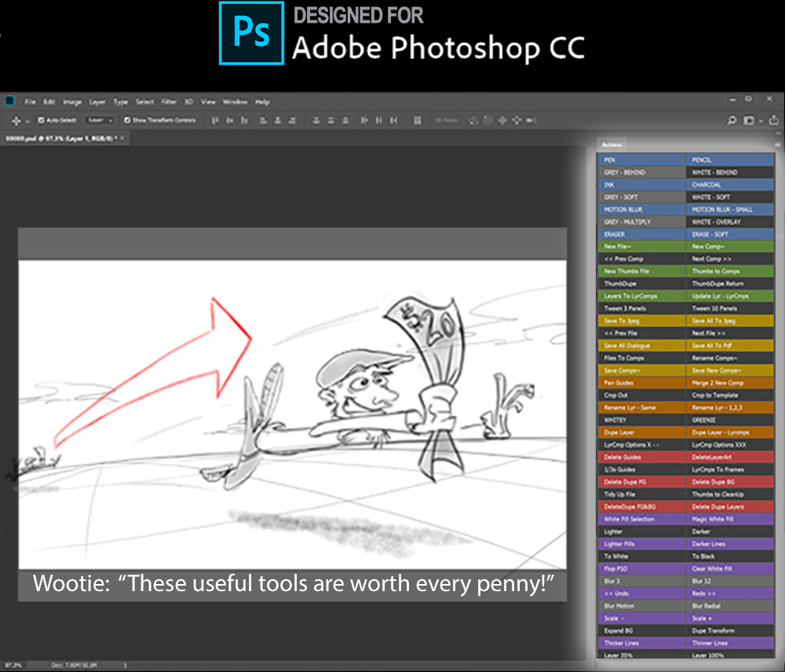Click the Crop to Template action
Image resolution: width=785 pixels, height=672 pixels.
pyautogui.click(x=730, y=395)
